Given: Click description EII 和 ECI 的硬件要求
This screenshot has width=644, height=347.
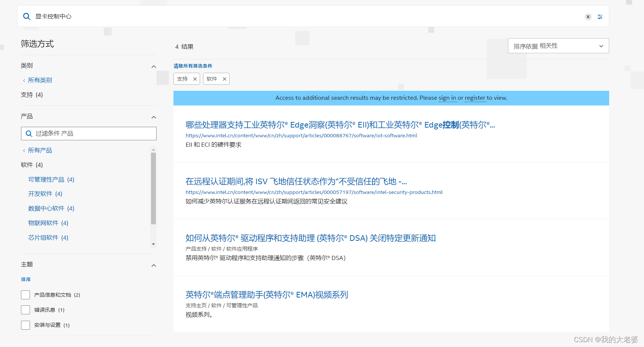Looking at the screenshot, I should pyautogui.click(x=214, y=145).
